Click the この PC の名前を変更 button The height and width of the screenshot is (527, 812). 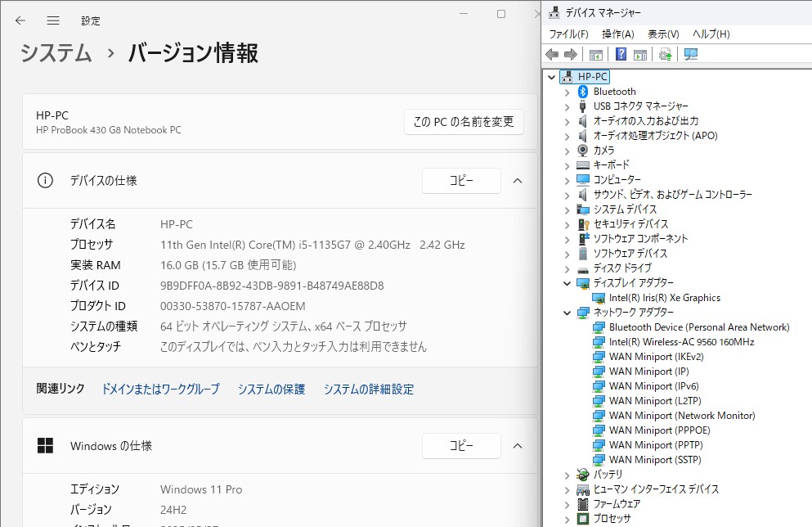(464, 122)
